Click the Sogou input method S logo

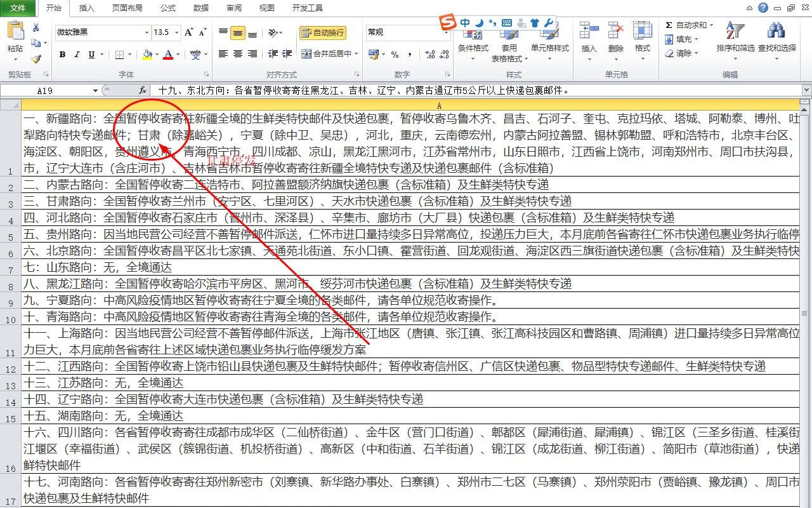(x=448, y=23)
